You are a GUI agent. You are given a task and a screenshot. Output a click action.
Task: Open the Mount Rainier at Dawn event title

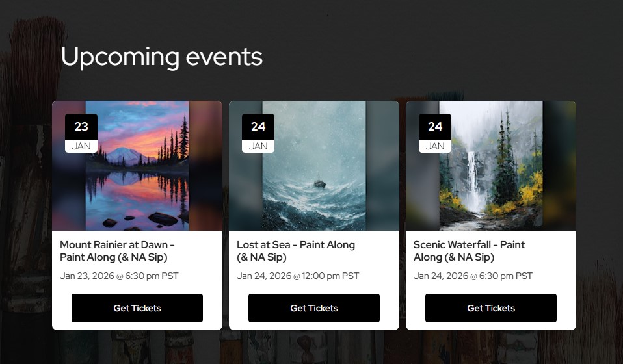coord(117,251)
